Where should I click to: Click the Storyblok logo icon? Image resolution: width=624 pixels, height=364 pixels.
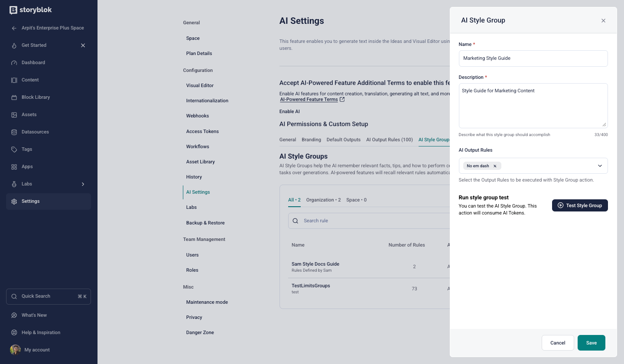pyautogui.click(x=13, y=10)
